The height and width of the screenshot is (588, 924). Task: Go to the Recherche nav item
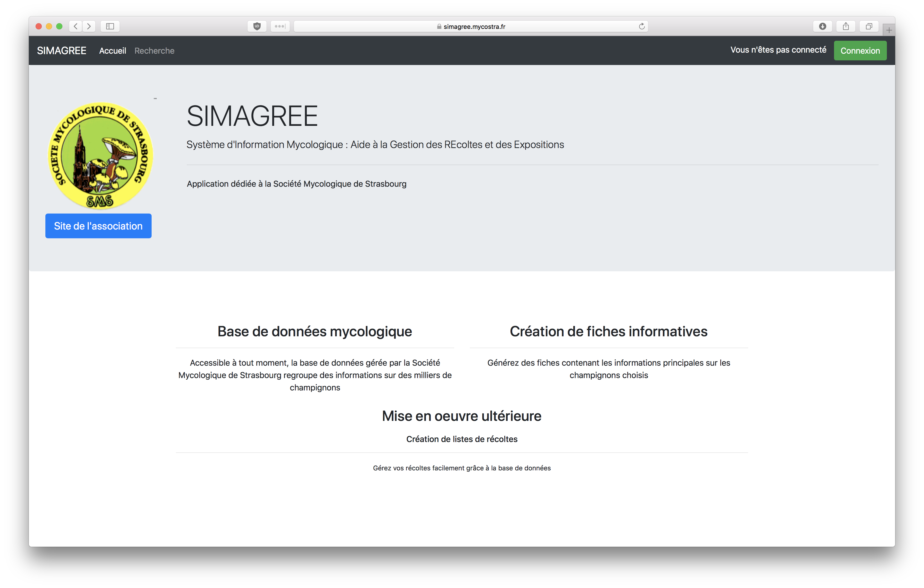click(154, 51)
